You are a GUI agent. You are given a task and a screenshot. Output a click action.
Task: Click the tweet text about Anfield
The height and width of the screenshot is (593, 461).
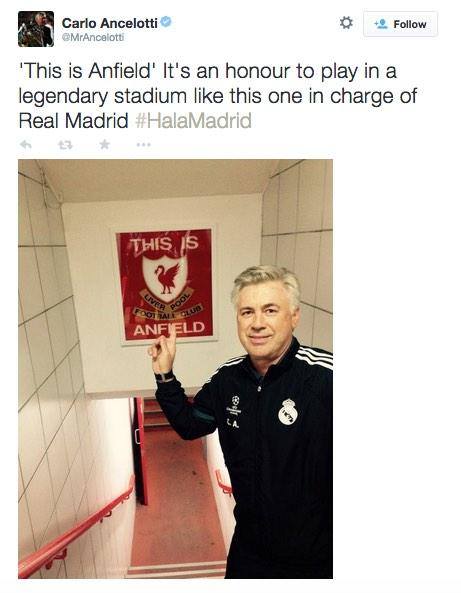[x=217, y=96]
